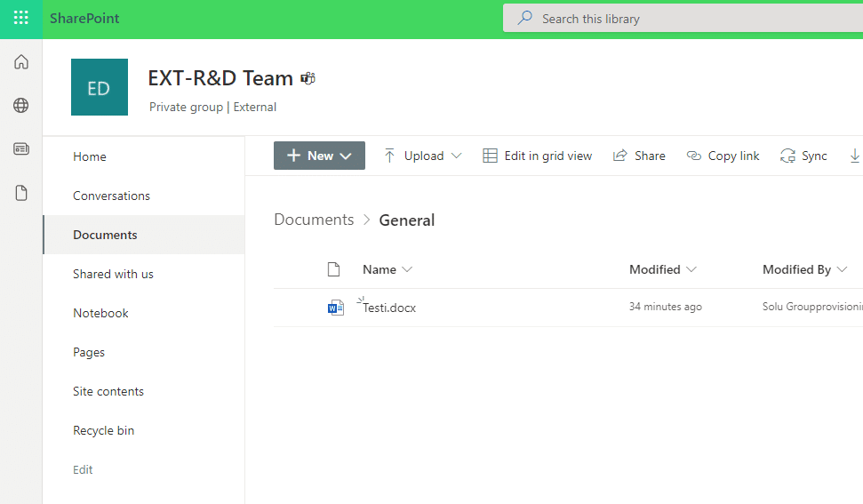Image resolution: width=863 pixels, height=504 pixels.
Task: Click the Upload arrow icon
Action: (x=389, y=156)
